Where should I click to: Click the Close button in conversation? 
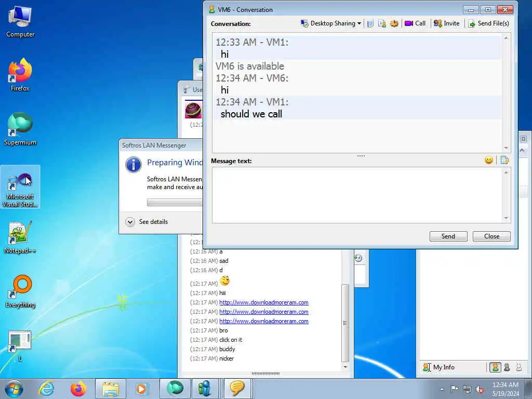tap(491, 236)
